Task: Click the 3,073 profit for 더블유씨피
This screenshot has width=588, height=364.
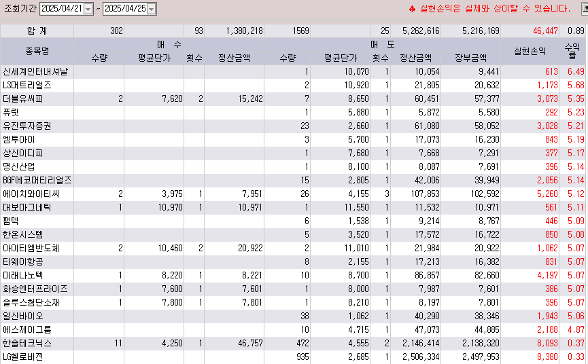Action: [x=547, y=99]
